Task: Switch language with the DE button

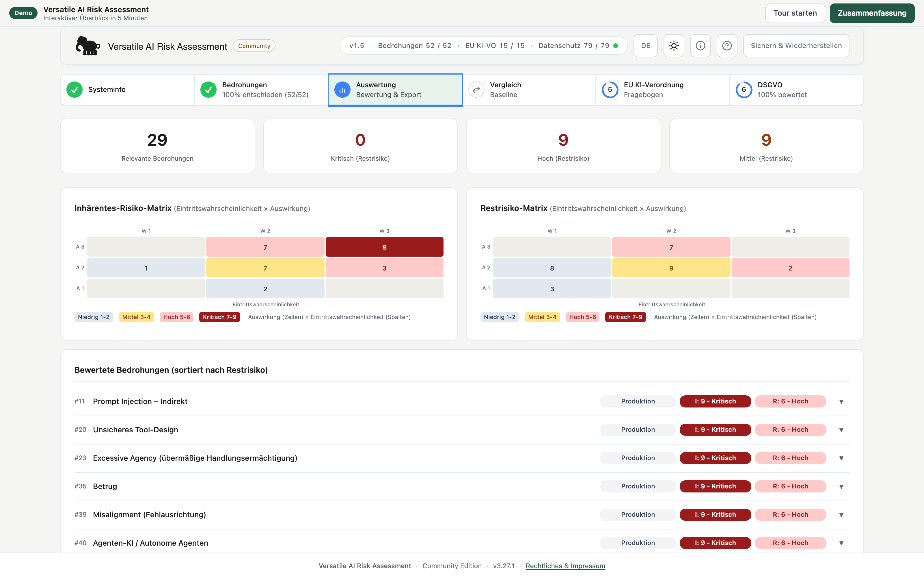Action: click(x=645, y=46)
